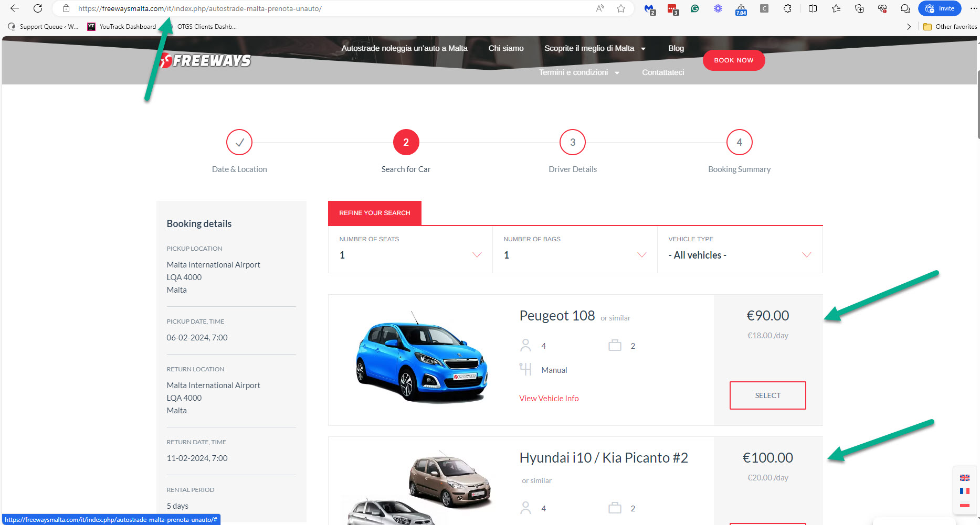Open the chat bubbles icon in toolbar
This screenshot has height=525, width=980.
click(x=905, y=8)
